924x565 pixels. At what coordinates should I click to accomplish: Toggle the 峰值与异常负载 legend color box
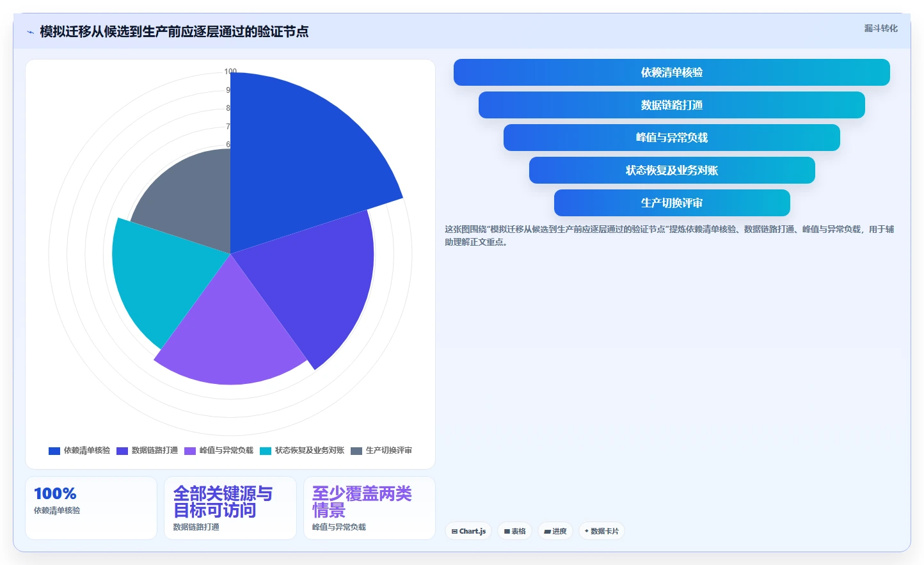pos(190,450)
